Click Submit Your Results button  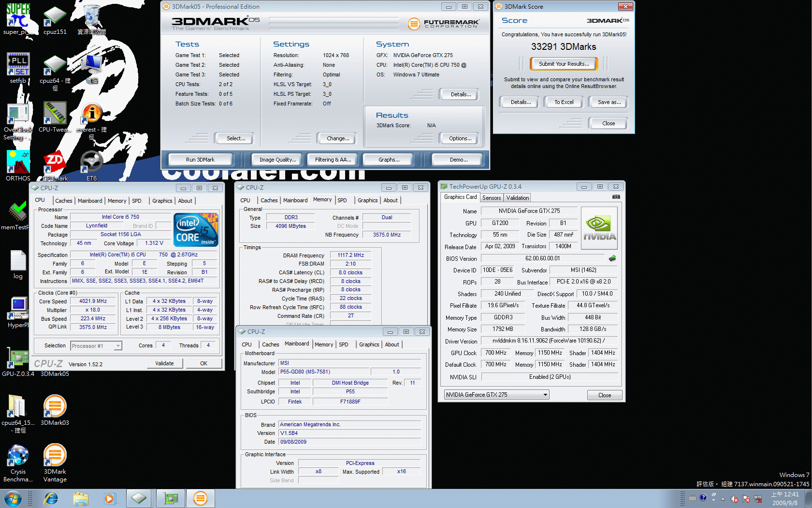click(x=564, y=64)
